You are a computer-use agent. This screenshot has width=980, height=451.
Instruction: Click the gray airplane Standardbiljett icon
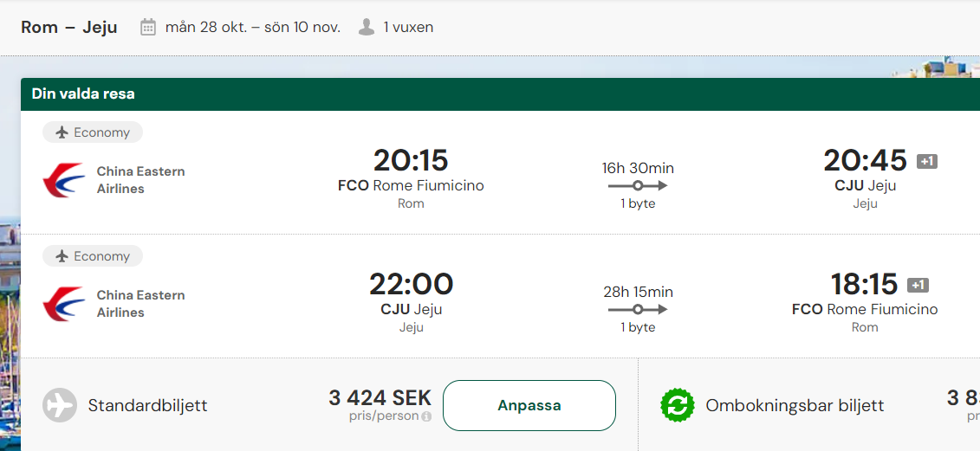point(60,405)
